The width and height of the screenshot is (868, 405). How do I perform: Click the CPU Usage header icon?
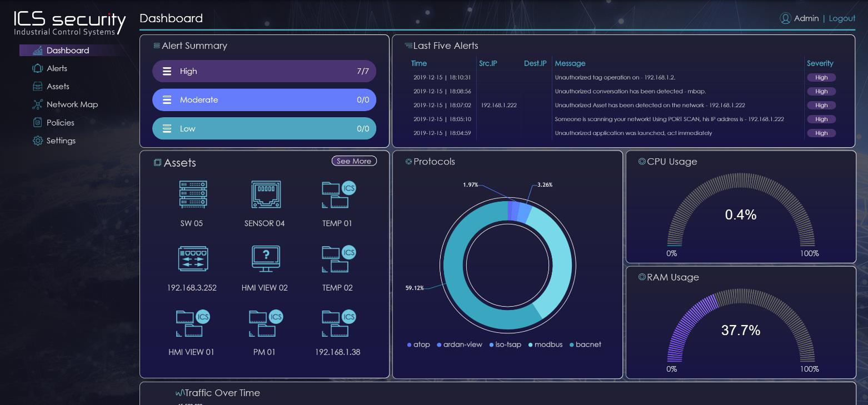642,162
